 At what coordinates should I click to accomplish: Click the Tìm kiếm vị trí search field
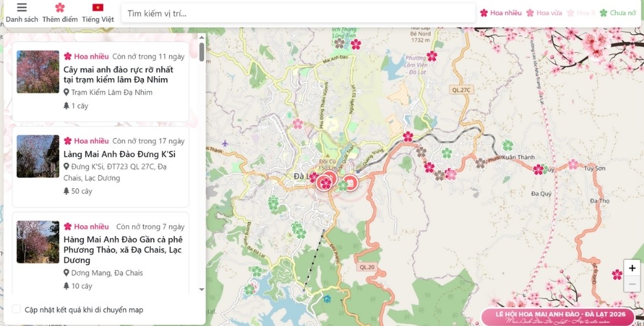tap(298, 13)
